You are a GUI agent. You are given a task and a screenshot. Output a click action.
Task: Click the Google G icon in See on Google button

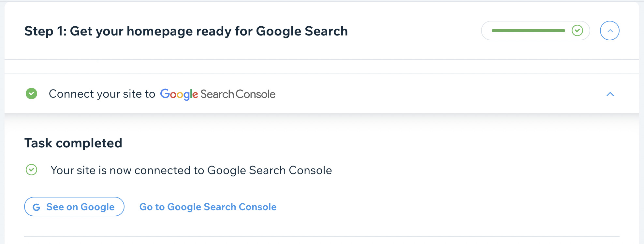tap(37, 207)
